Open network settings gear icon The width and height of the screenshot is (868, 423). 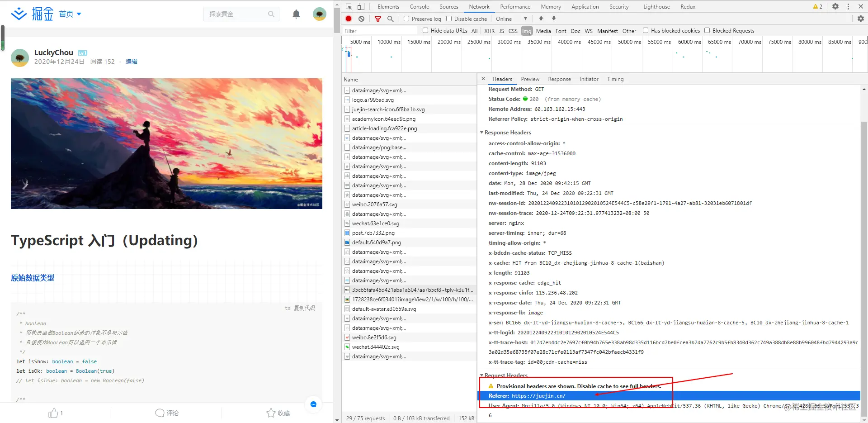861,19
